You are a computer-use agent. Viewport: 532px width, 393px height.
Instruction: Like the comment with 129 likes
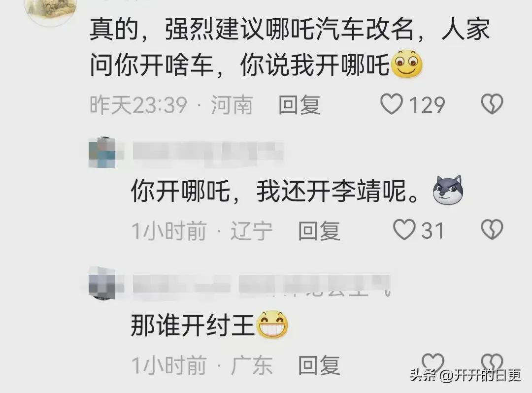tap(392, 104)
